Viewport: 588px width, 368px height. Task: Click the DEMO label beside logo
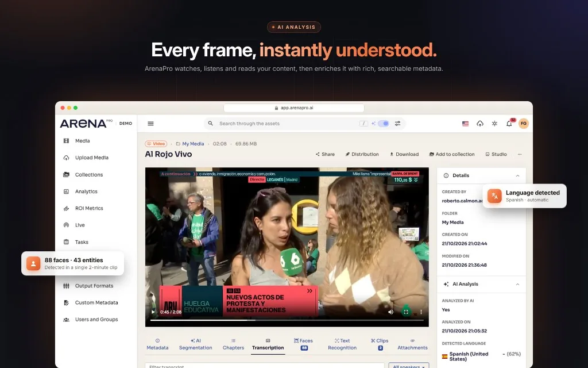126,124
